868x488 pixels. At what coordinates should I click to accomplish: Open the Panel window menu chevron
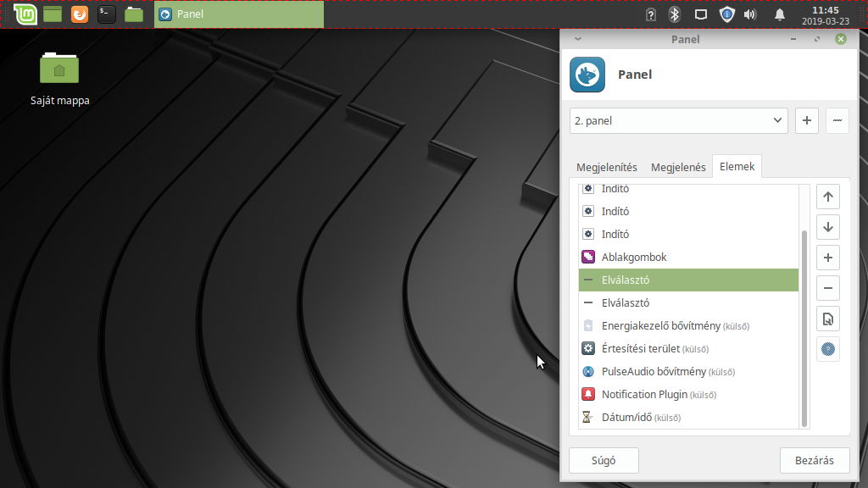[x=578, y=39]
